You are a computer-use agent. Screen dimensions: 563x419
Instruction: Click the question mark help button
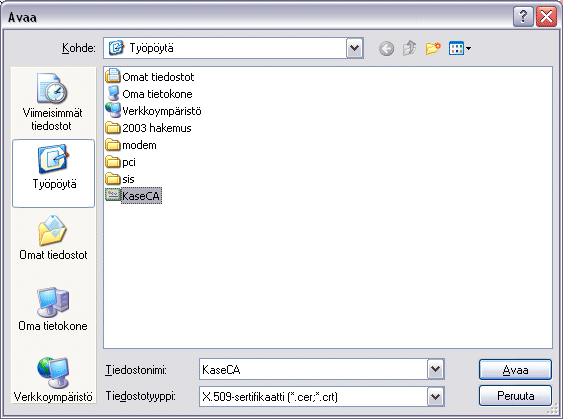523,17
